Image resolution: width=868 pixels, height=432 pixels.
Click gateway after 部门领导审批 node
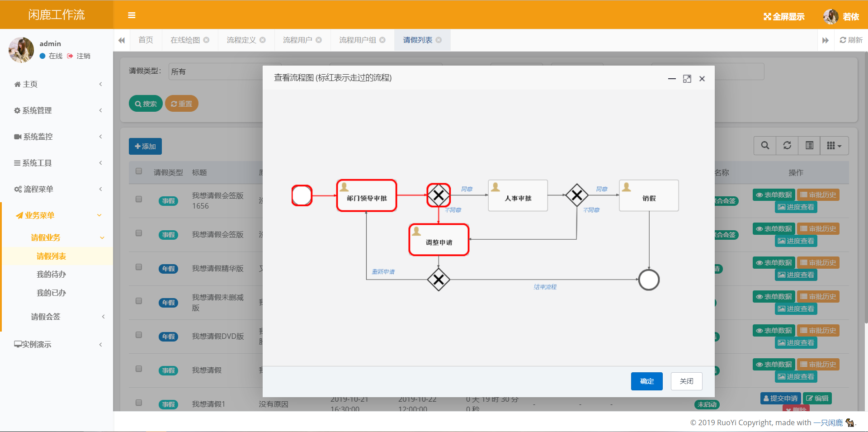(439, 195)
